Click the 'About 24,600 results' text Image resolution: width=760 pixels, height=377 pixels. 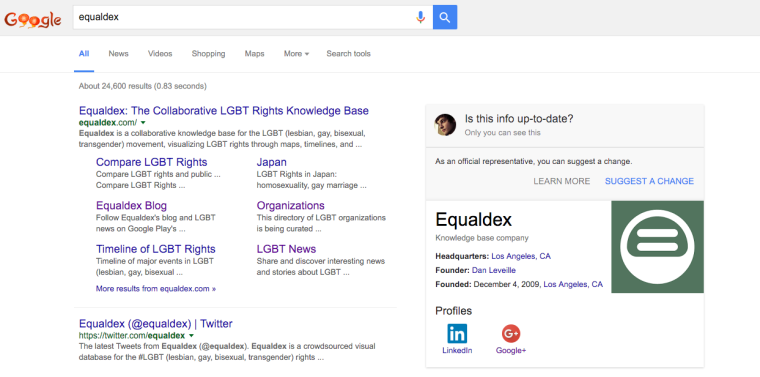(142, 86)
